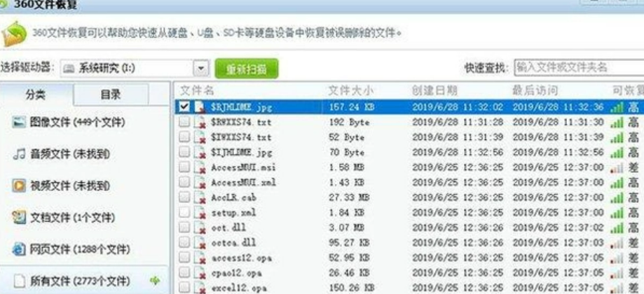Check the excel12.opa file checkbox

click(184, 287)
